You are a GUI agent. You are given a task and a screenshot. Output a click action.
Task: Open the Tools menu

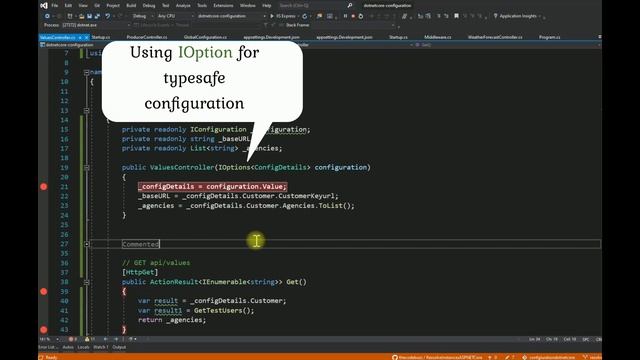tap(202, 5)
